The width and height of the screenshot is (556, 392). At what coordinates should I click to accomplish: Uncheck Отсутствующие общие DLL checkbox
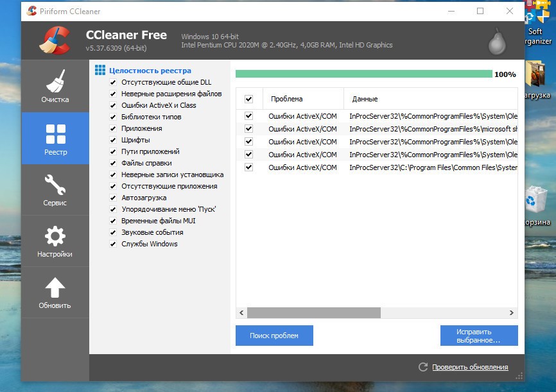[x=113, y=83]
